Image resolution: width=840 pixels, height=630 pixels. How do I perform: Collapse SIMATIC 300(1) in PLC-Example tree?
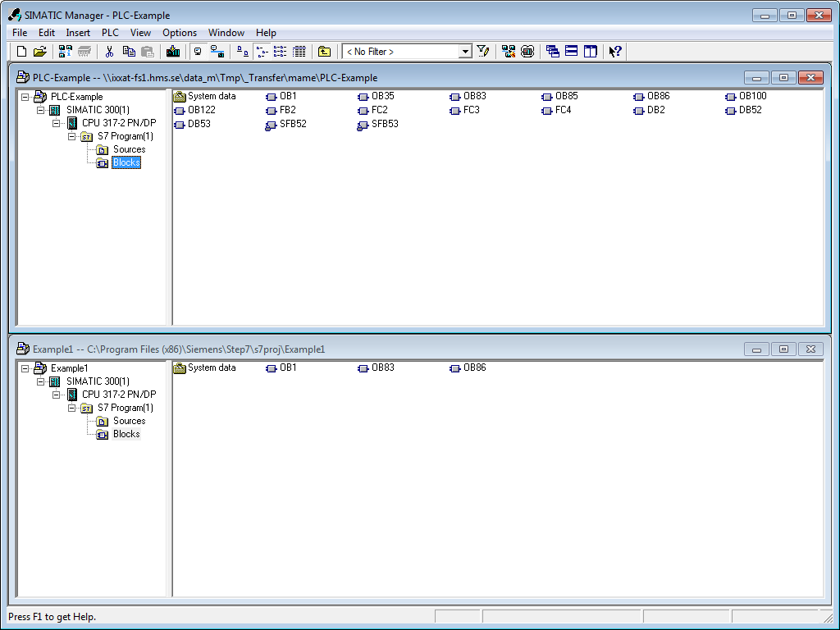point(41,111)
